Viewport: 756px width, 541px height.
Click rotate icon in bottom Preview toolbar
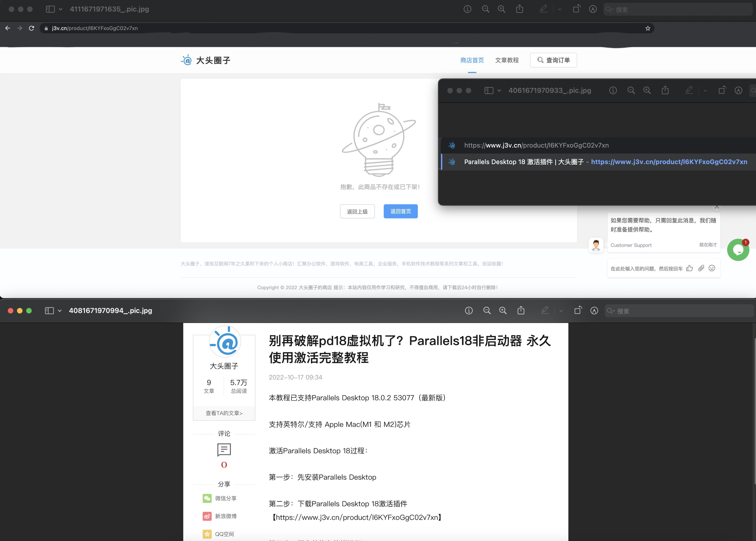[578, 310]
